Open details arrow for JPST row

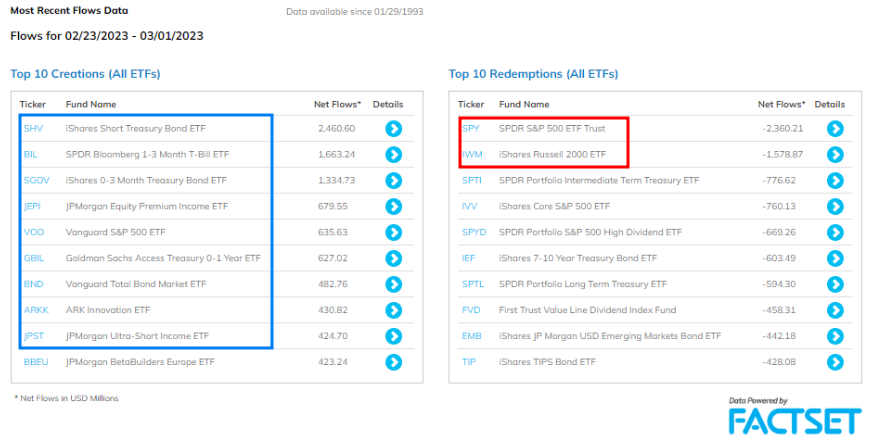(x=393, y=336)
